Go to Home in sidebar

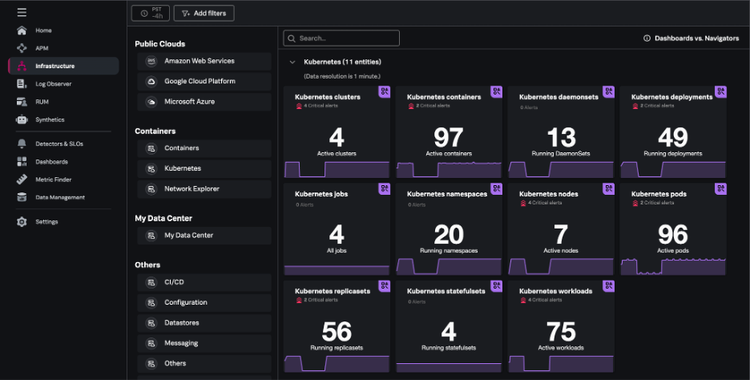(44, 31)
